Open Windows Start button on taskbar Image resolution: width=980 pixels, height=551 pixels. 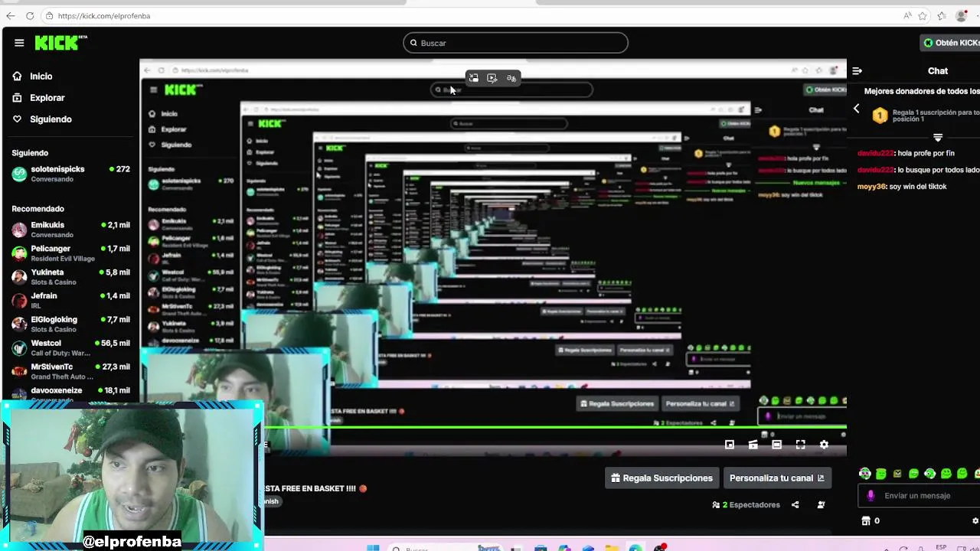tap(373, 548)
